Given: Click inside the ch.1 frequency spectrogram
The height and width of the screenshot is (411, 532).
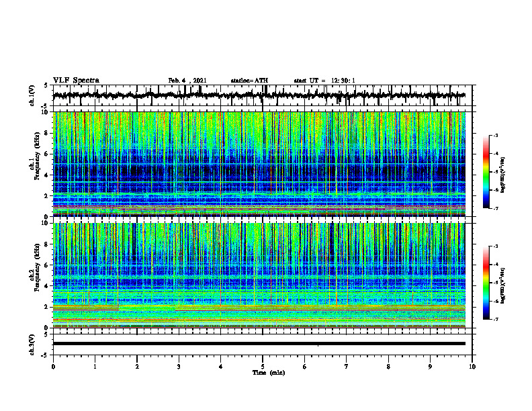Looking at the screenshot, I should (259, 164).
